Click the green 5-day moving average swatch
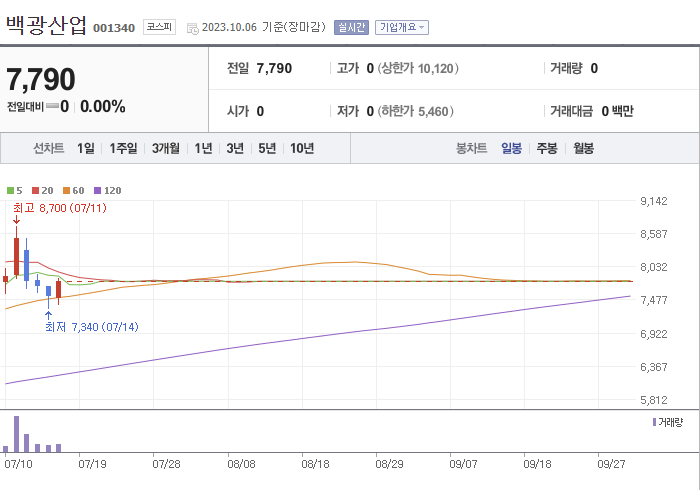Viewport: 700px width, 490px height. tap(10, 191)
